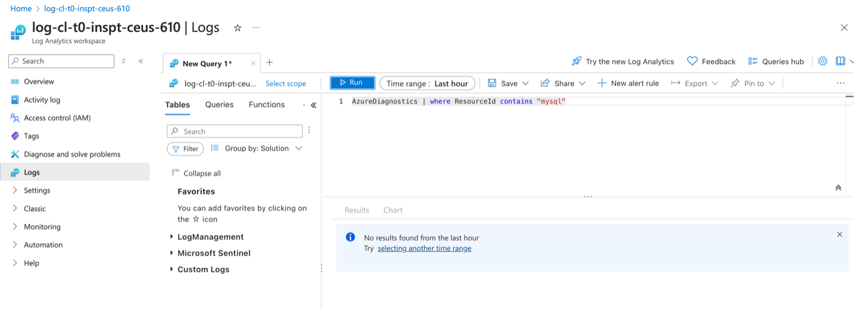868x310 pixels.
Task: Dismiss the no results info banner
Action: pos(839,234)
